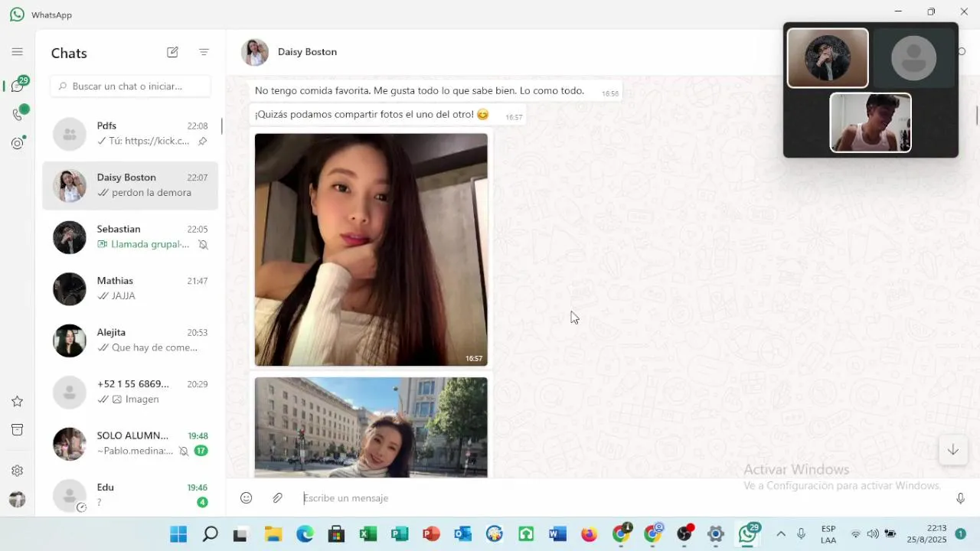
Task: Open Publisher from taskbar
Action: coord(400,534)
